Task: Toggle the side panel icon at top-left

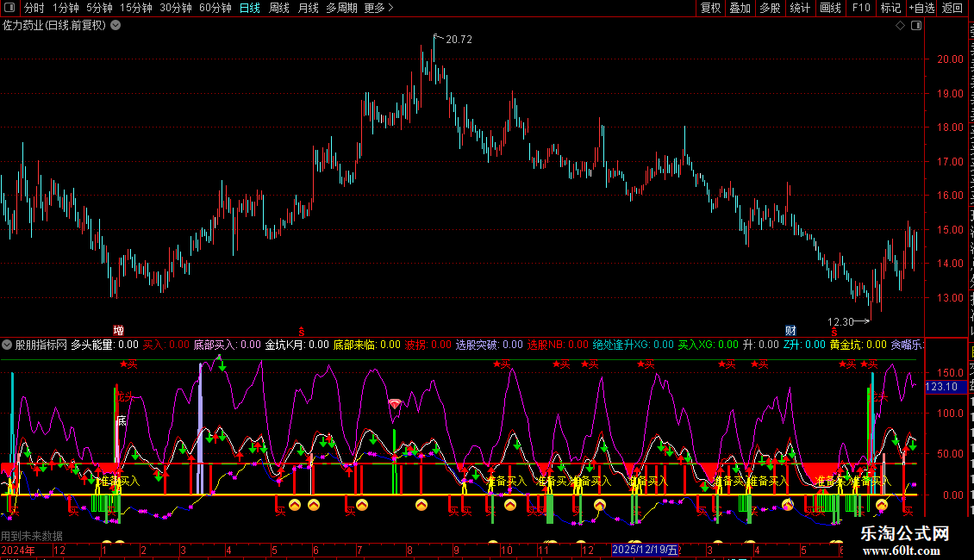Action: click(9, 8)
